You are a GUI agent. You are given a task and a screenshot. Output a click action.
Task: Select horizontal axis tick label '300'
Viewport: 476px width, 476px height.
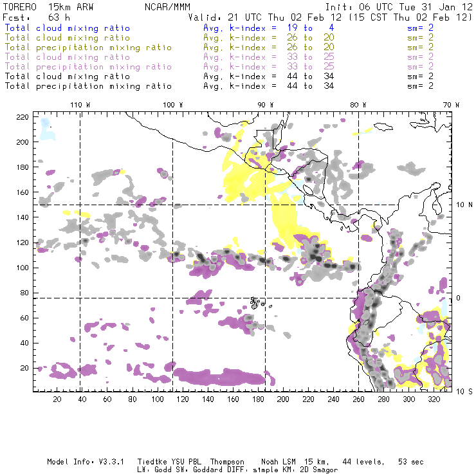click(409, 399)
